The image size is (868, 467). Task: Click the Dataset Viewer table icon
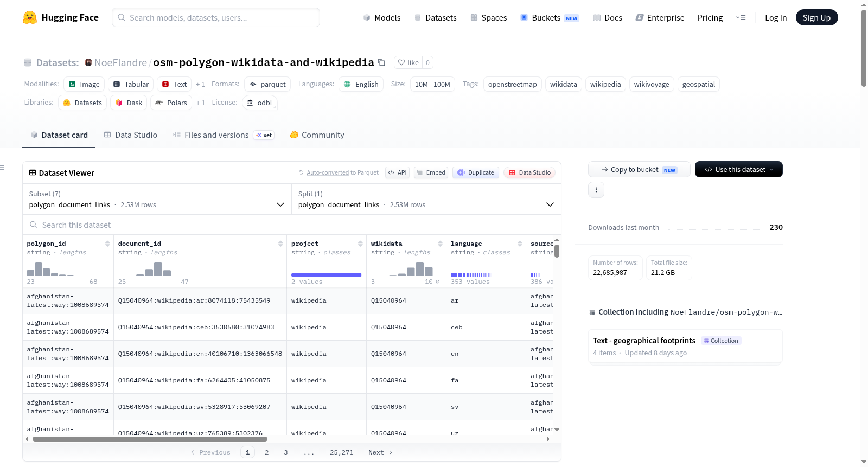33,172
